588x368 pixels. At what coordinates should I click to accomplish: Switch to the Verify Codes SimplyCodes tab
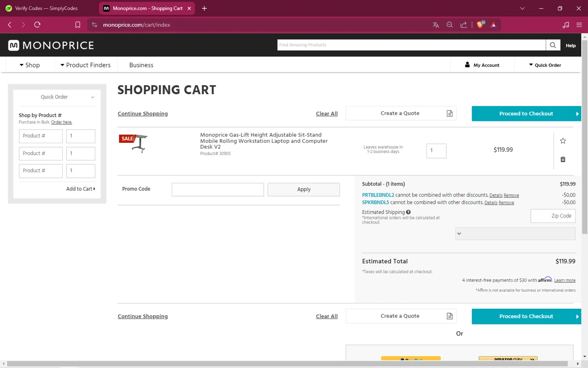coord(46,8)
